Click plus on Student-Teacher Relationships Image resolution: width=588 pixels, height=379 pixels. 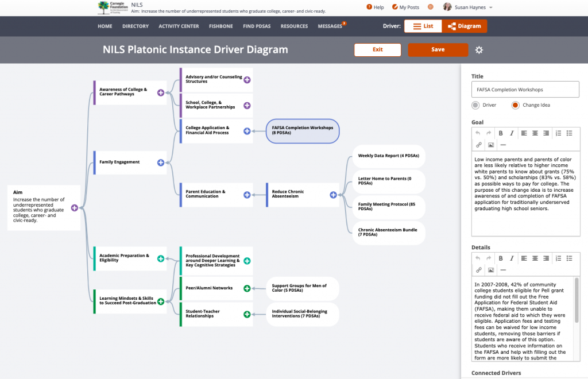[x=247, y=314]
